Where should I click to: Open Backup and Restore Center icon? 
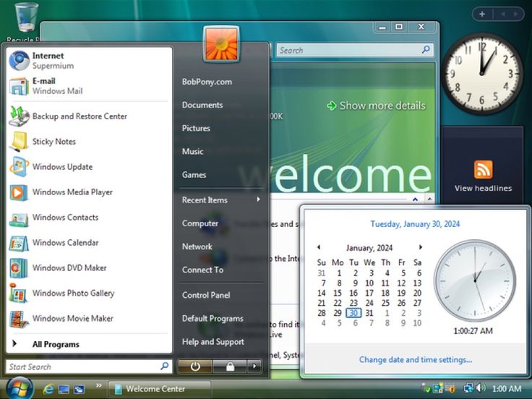pyautogui.click(x=19, y=116)
